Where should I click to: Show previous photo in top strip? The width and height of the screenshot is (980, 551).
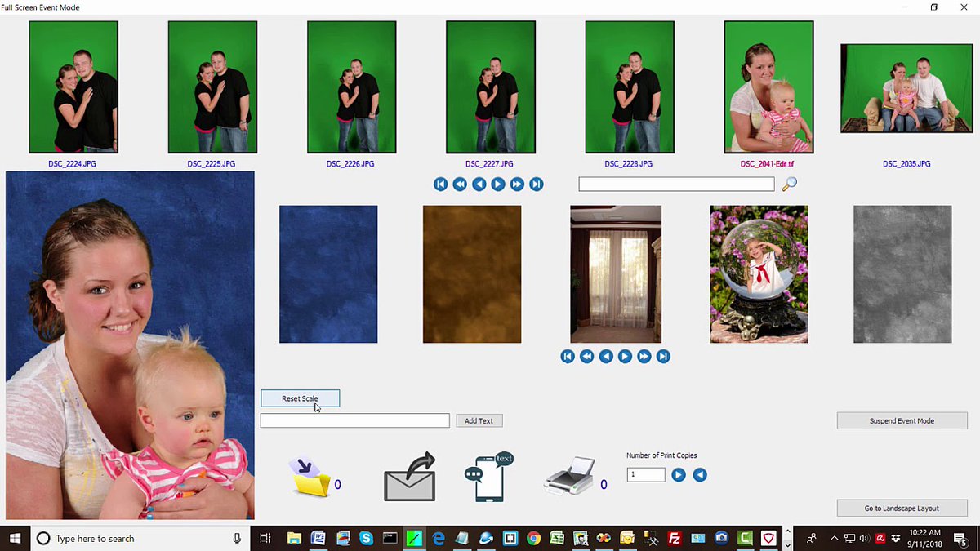click(479, 184)
